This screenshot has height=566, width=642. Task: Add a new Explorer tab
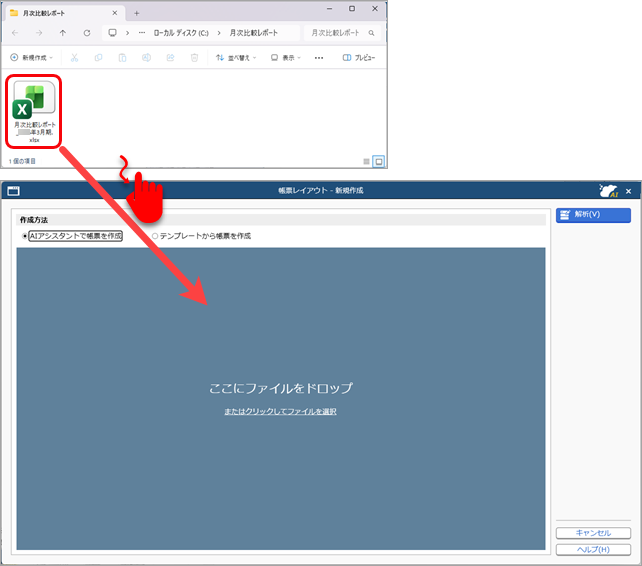point(136,13)
